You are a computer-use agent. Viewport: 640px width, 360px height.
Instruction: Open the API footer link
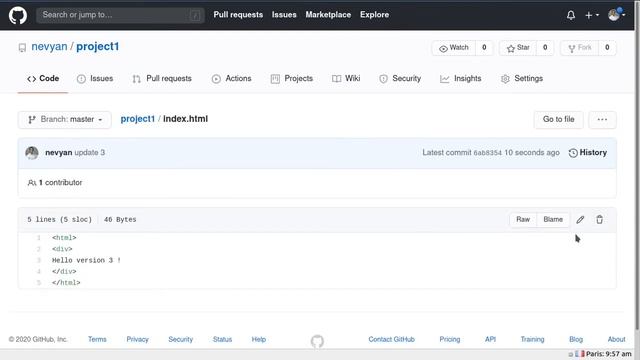tap(490, 339)
